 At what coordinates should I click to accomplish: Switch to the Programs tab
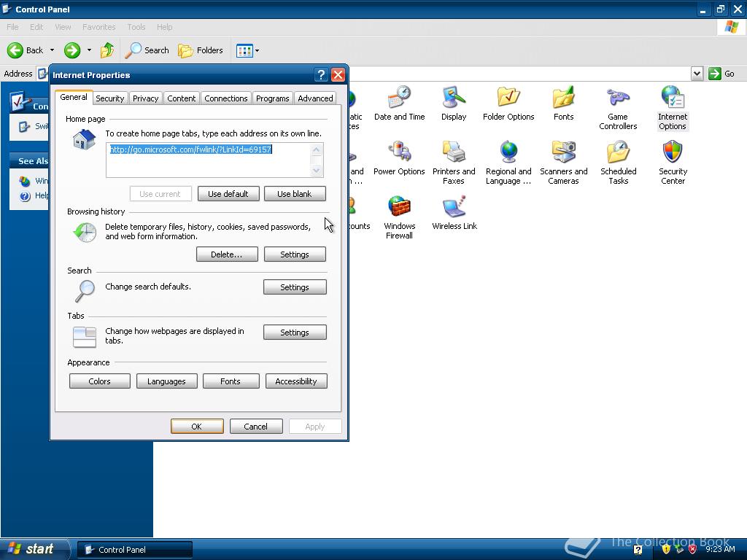click(x=273, y=98)
